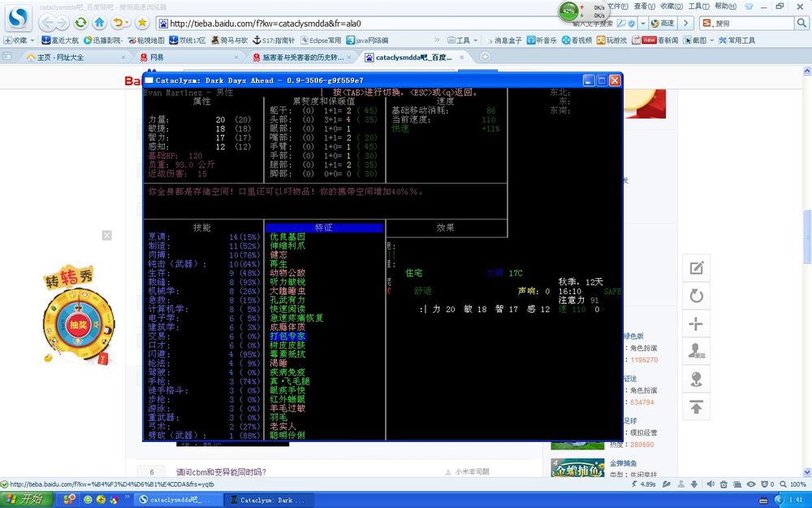Viewport: 812px width, 508px height.
Task: Open 消息盒子 message box
Action: [x=503, y=40]
